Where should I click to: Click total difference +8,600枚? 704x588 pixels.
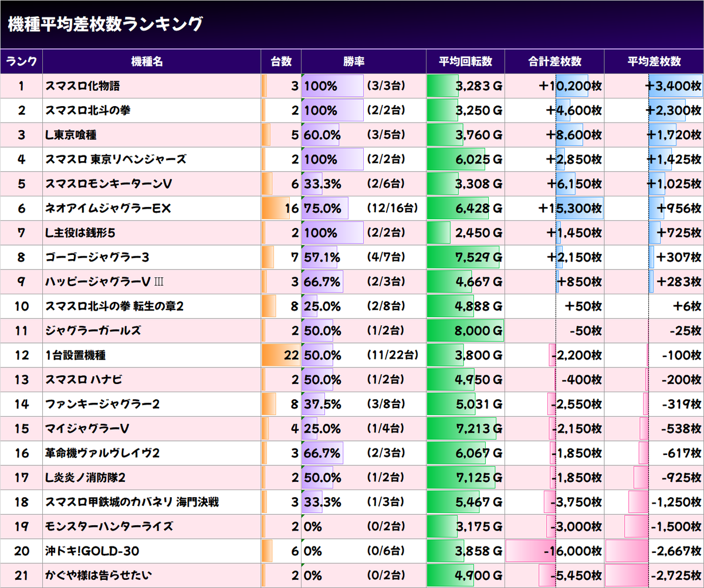coord(574,135)
